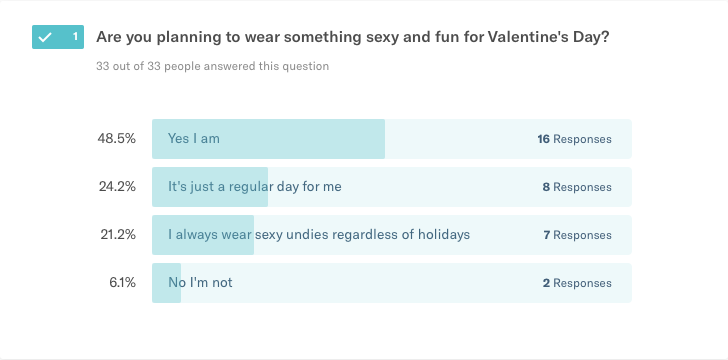Click filled portion of 'No I'm not' bar

click(x=166, y=283)
